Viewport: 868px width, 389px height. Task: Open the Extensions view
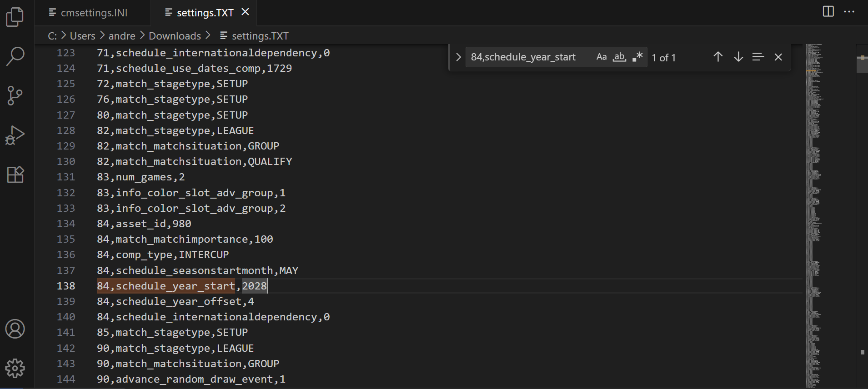15,175
